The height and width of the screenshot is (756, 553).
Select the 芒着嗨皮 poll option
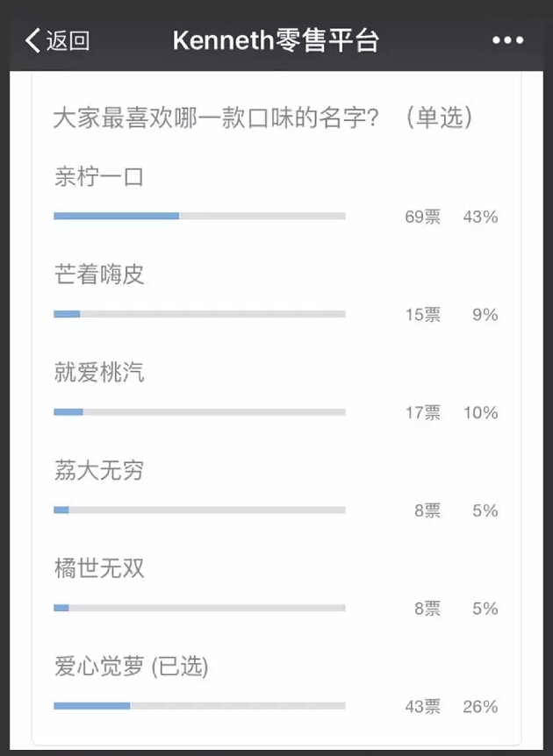[x=98, y=275]
